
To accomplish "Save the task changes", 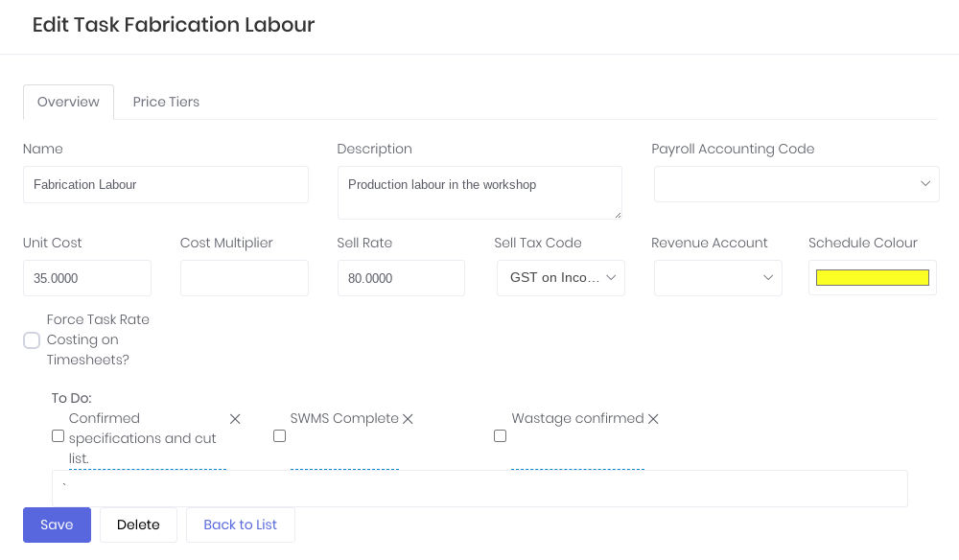I will (57, 525).
